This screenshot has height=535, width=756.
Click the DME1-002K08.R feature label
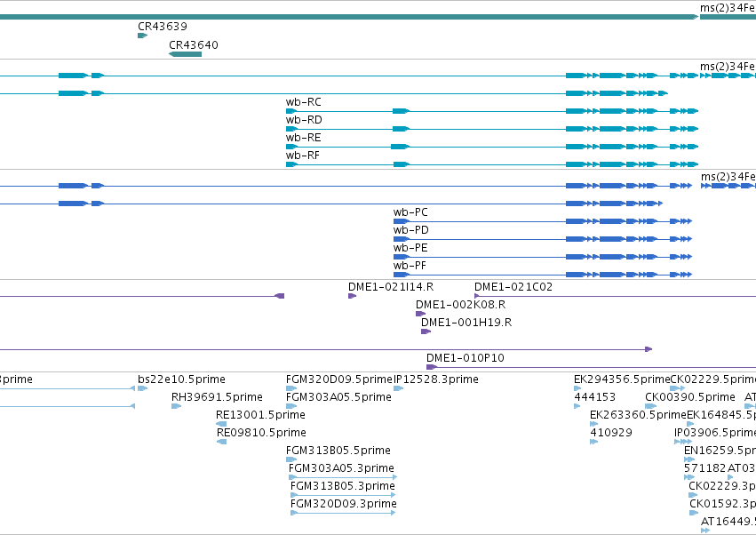point(460,305)
